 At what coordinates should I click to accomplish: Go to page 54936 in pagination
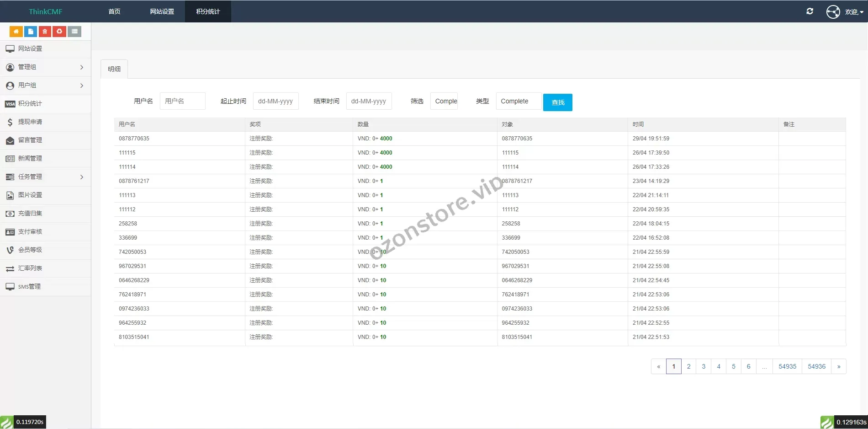coord(816,366)
